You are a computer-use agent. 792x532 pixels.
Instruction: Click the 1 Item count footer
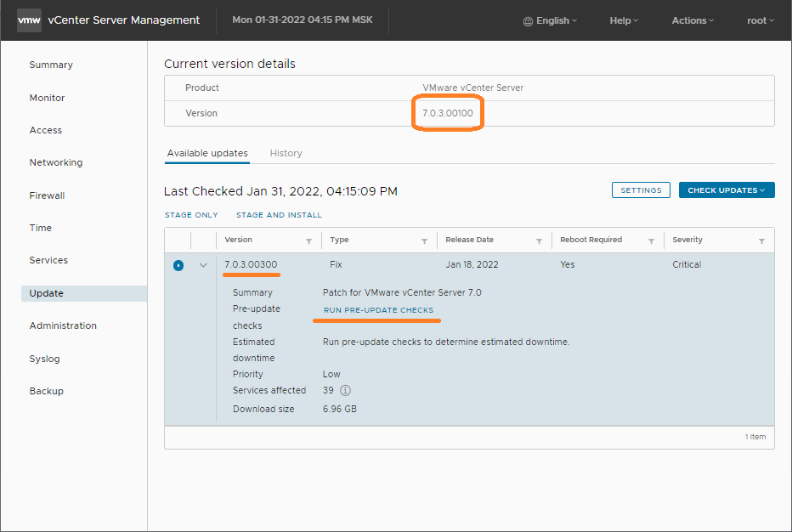coord(755,437)
